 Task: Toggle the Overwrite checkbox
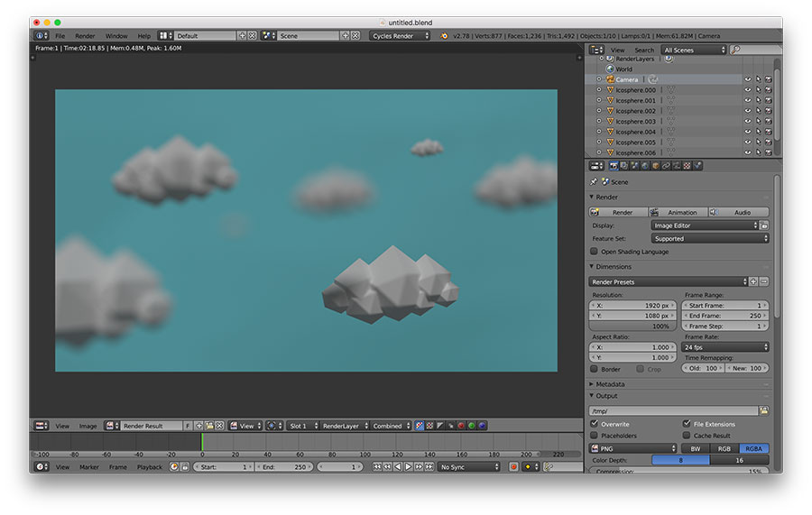coord(594,423)
